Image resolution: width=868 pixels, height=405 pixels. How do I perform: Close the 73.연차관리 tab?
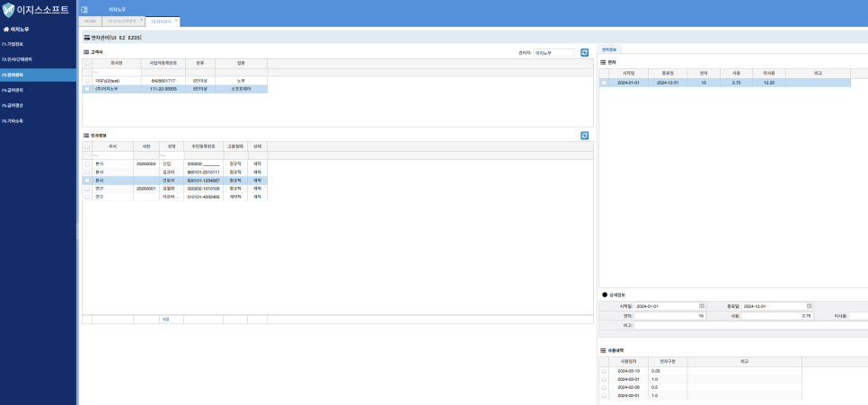(x=177, y=20)
